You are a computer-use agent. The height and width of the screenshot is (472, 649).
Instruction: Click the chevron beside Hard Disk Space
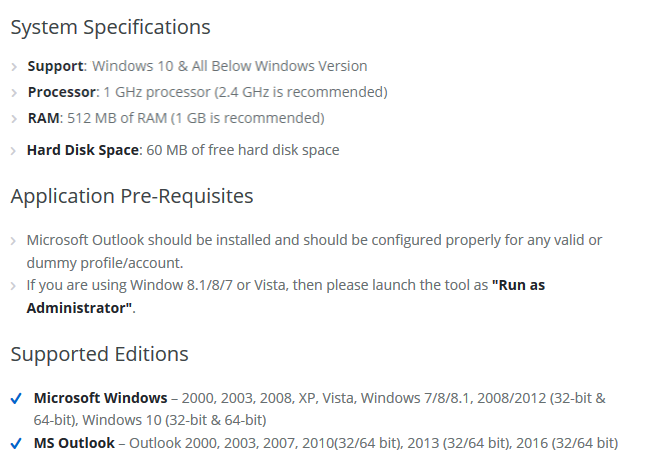(15, 151)
